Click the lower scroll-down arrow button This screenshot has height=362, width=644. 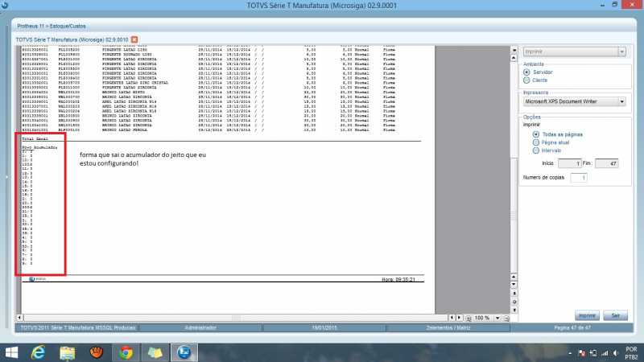point(514,285)
